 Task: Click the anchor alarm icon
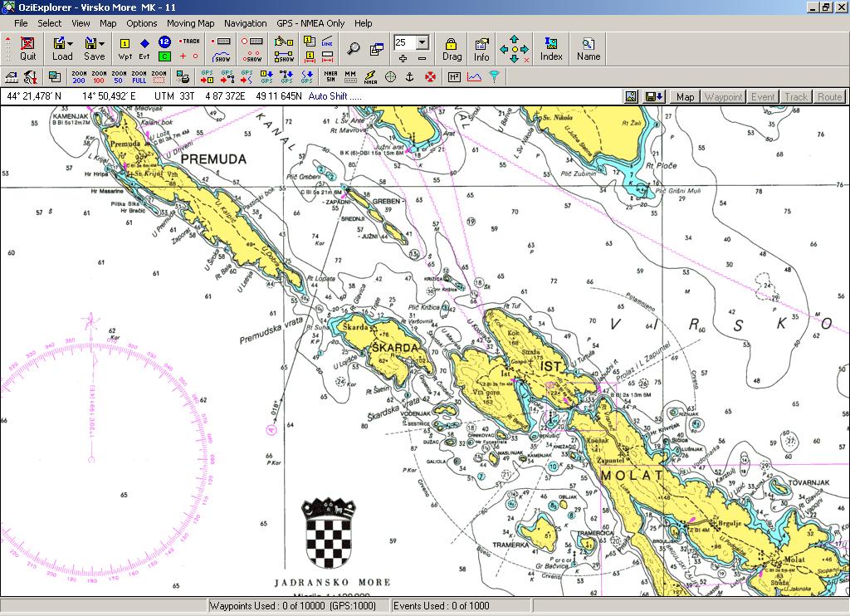coord(410,77)
